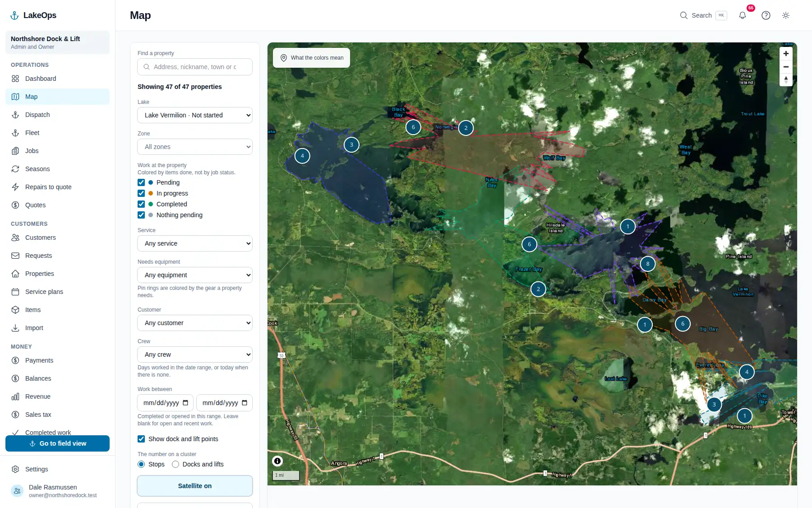Open the Any service dropdown
Screen dimensions: 812x508
195,243
